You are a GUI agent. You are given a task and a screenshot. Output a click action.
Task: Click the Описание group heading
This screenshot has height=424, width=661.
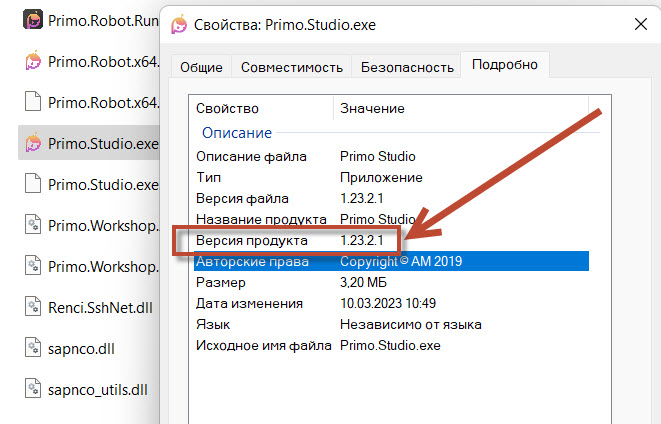coord(237,132)
